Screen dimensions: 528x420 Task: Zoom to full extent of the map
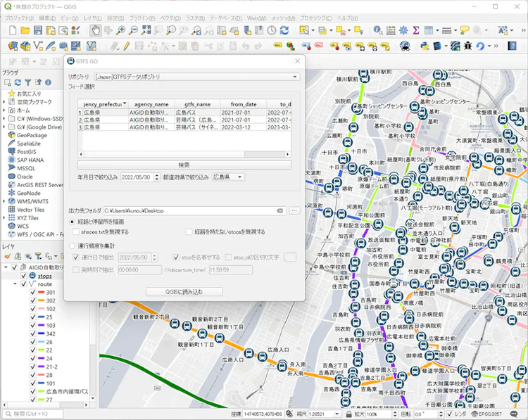pyautogui.click(x=146, y=31)
